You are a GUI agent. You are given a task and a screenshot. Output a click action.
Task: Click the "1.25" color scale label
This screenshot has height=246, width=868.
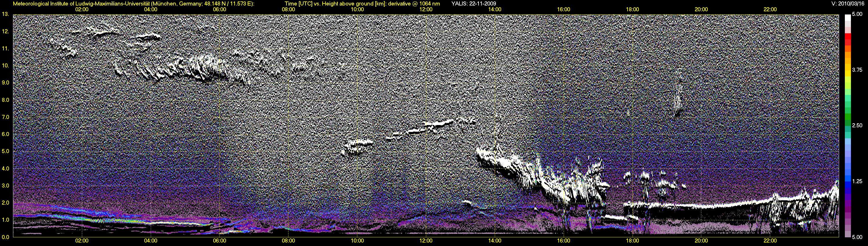coord(857,181)
